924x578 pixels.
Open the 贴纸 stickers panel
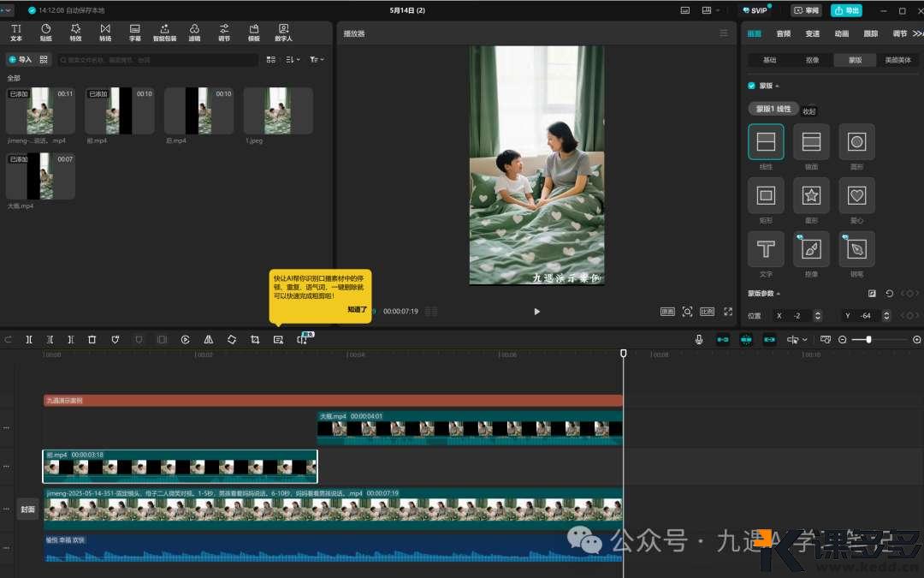pos(45,33)
